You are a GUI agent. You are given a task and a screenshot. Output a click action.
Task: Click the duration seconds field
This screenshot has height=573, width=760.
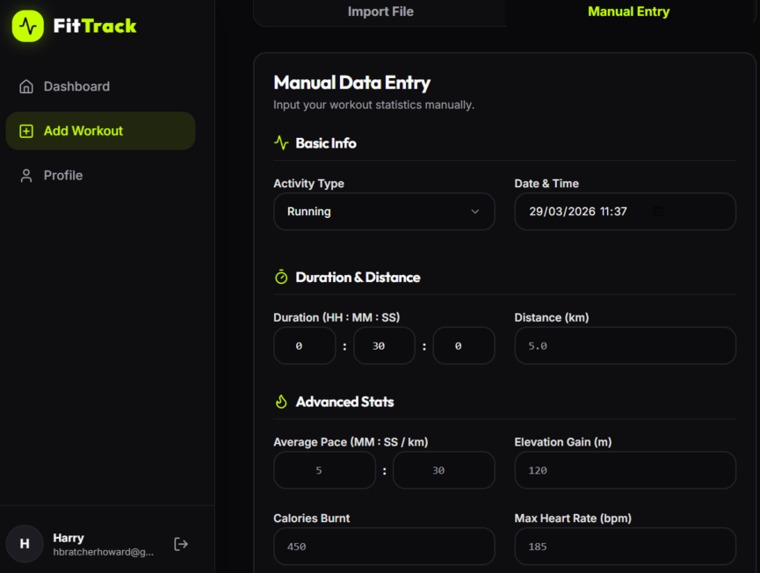463,346
